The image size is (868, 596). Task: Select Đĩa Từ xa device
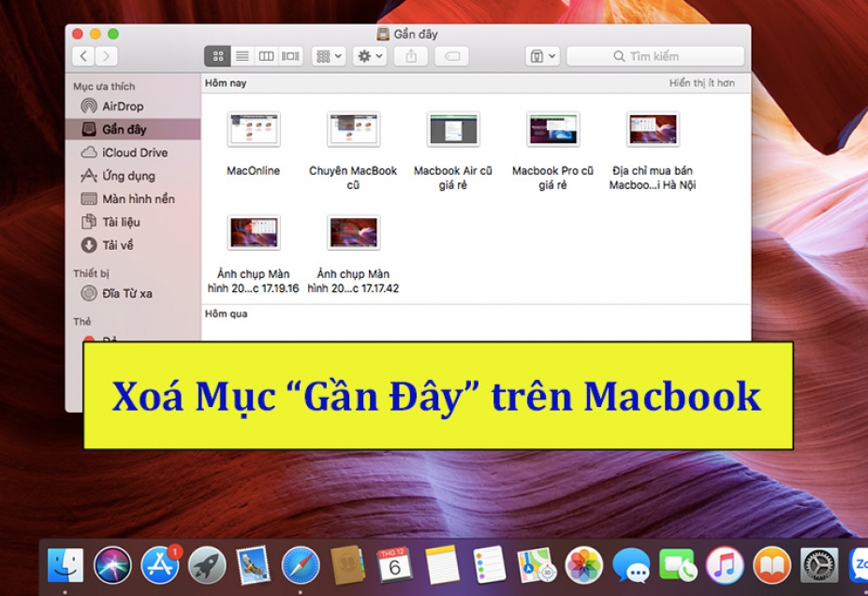133,293
